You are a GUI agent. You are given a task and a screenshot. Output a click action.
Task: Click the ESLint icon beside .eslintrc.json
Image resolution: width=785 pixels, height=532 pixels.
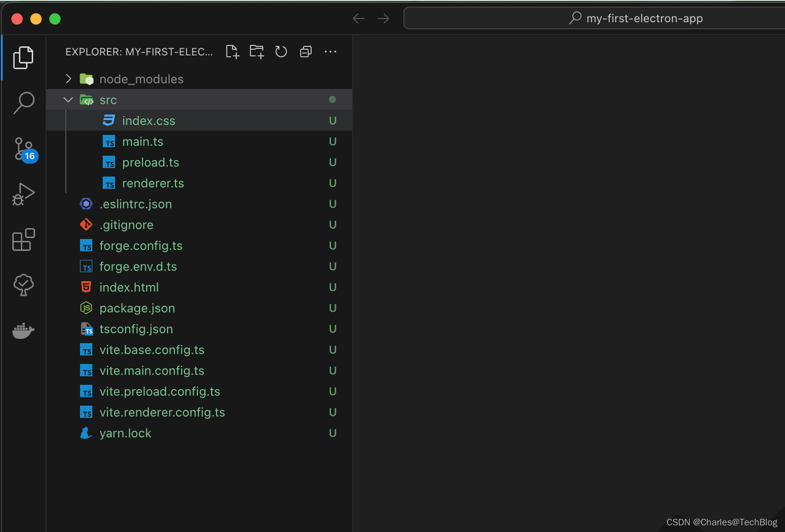tap(86, 204)
